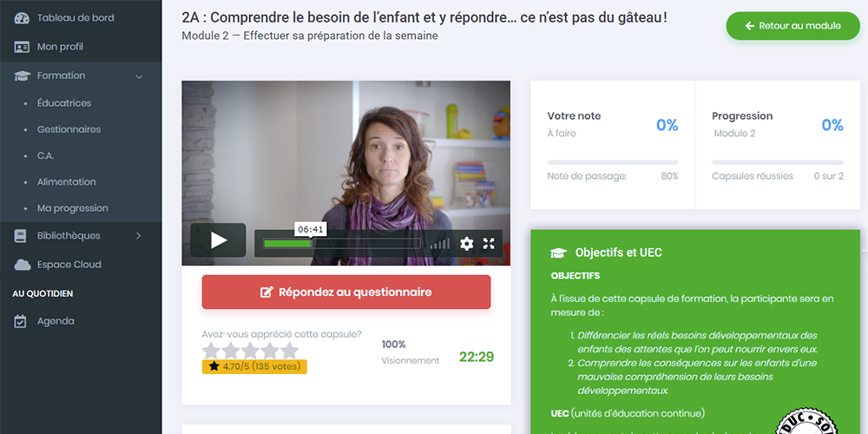Image resolution: width=868 pixels, height=434 pixels.
Task: Click Retour au module button
Action: tap(793, 26)
